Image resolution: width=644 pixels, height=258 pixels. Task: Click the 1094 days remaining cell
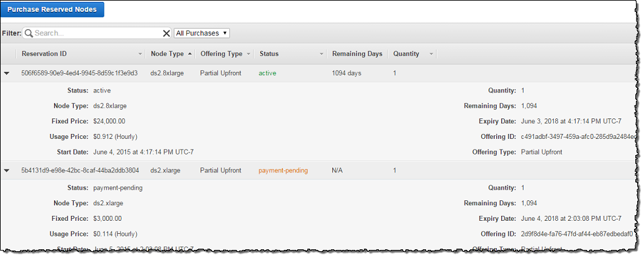347,73
